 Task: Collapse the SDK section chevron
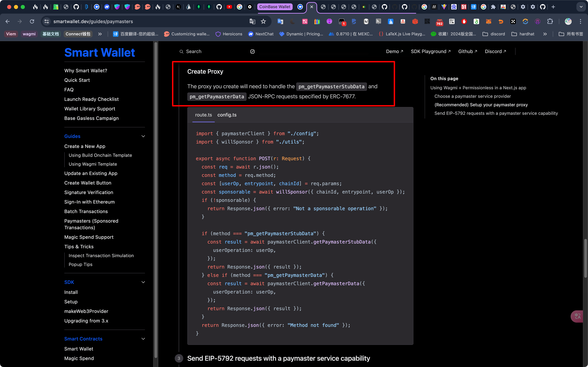click(143, 282)
